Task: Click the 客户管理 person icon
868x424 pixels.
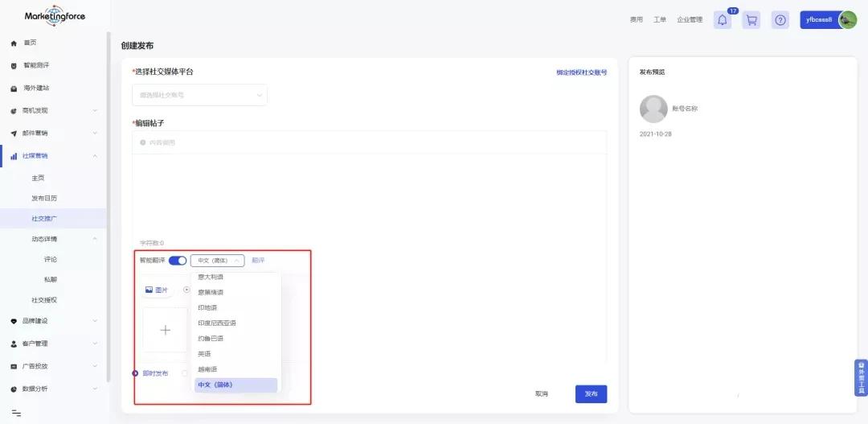Action: (x=14, y=344)
